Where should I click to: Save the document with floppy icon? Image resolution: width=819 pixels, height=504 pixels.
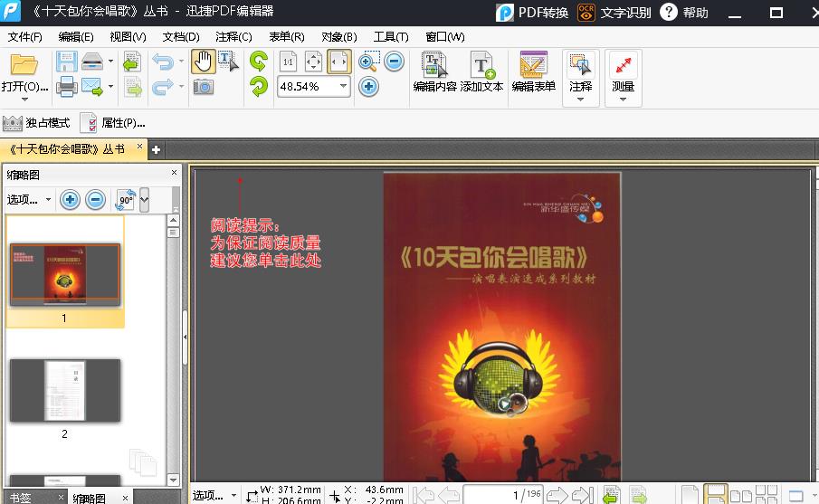coord(67,62)
